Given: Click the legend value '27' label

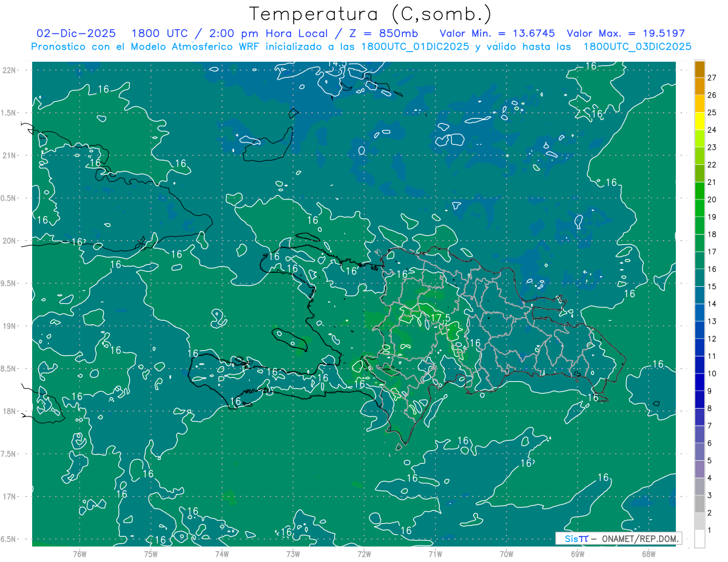Looking at the screenshot, I should [x=712, y=78].
